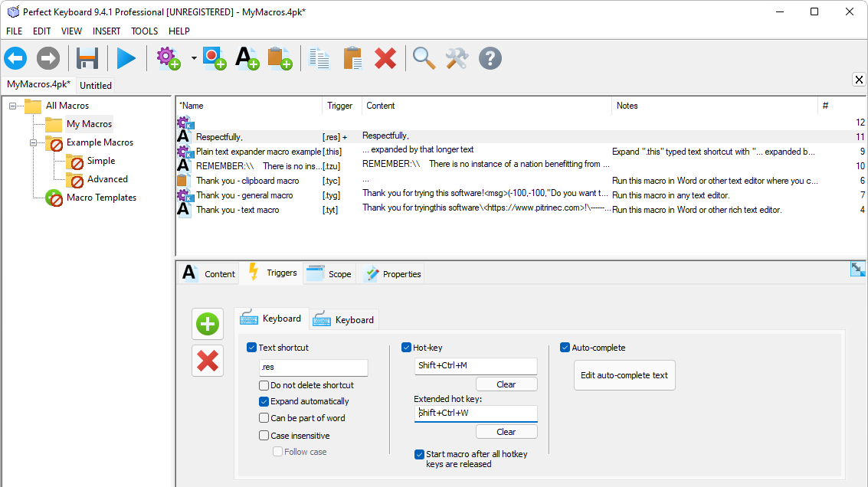Image resolution: width=868 pixels, height=487 pixels.
Task: Enable Case insensitive checkbox
Action: click(x=264, y=436)
